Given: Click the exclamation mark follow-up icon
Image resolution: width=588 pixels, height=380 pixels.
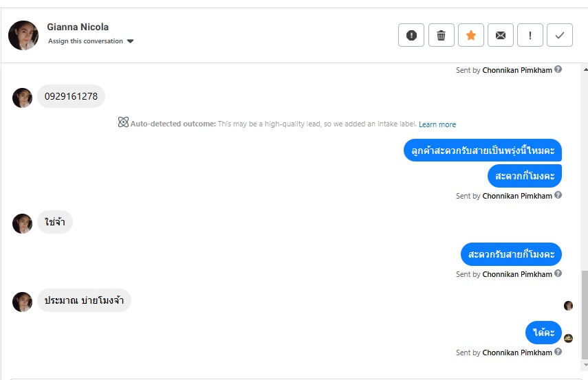Looking at the screenshot, I should tap(530, 35).
